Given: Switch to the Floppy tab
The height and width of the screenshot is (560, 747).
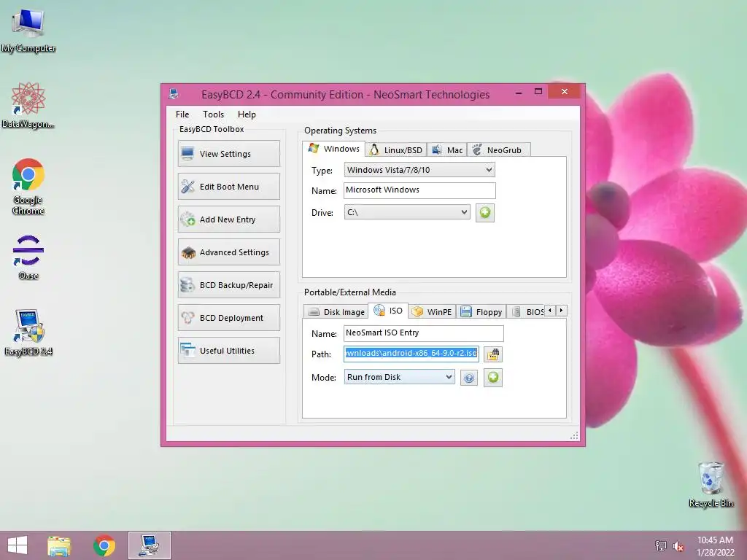Looking at the screenshot, I should tap(481, 312).
